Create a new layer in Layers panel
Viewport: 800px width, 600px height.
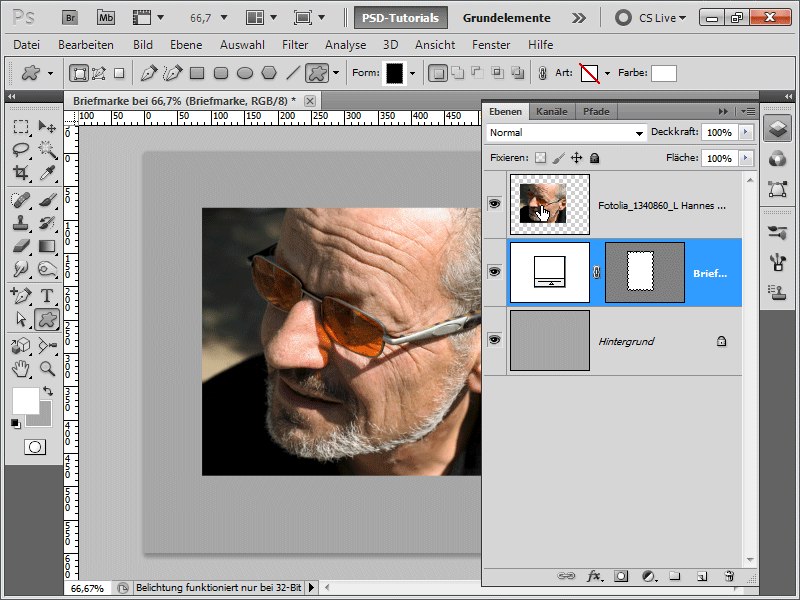pyautogui.click(x=702, y=576)
